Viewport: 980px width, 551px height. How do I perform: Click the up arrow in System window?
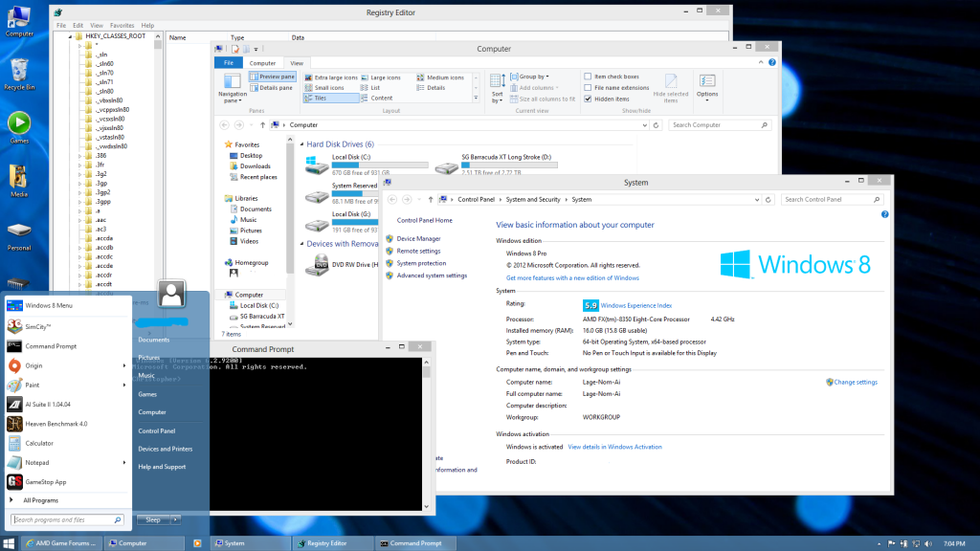(x=430, y=199)
